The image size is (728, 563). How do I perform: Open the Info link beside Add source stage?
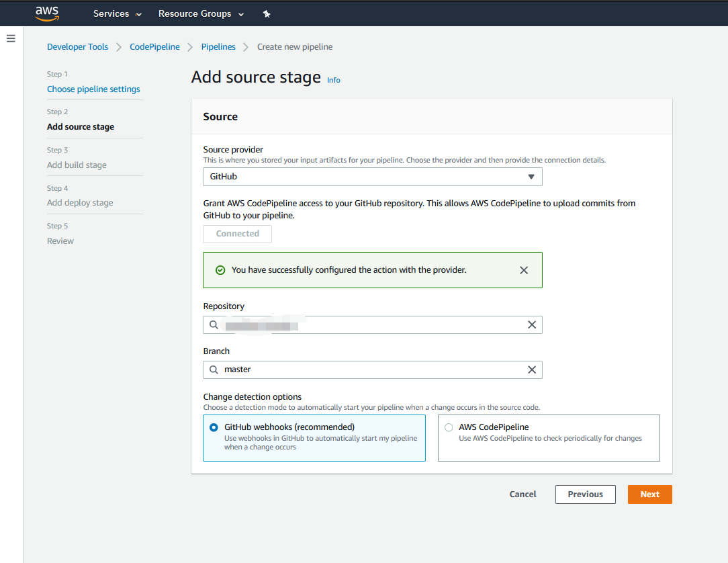click(333, 81)
